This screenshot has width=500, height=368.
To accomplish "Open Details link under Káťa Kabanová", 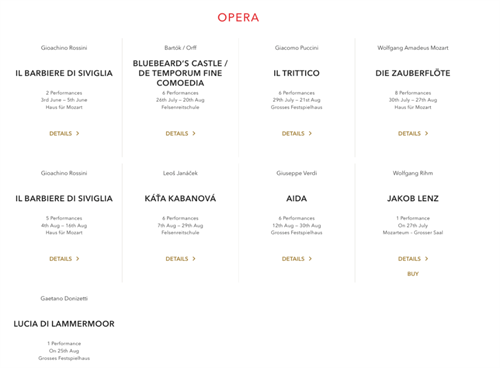I will 181,259.
